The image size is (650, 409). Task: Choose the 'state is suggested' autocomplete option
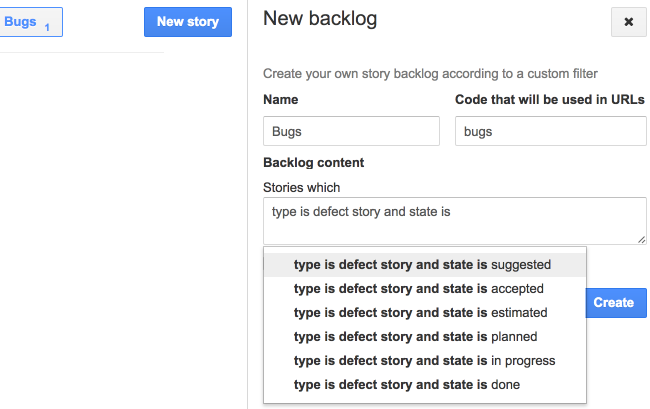click(x=422, y=265)
